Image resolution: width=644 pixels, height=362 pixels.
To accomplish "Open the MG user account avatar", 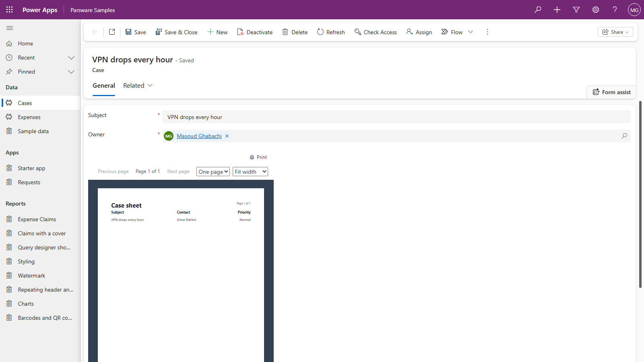I will click(634, 10).
